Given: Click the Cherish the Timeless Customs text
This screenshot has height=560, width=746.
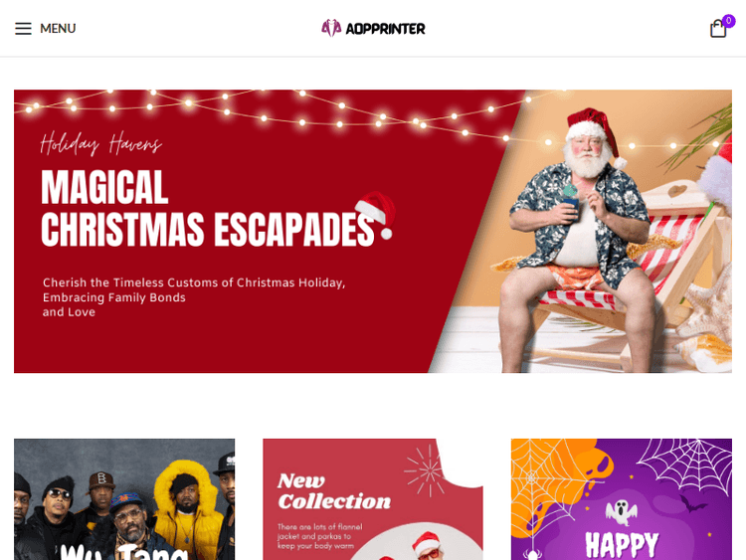Looking at the screenshot, I should tap(194, 297).
